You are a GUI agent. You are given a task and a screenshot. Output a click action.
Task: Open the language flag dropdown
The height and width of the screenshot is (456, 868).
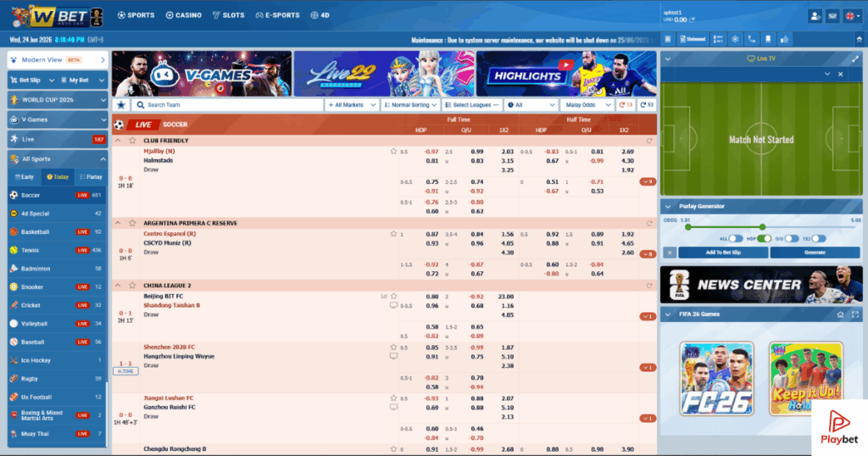click(853, 16)
